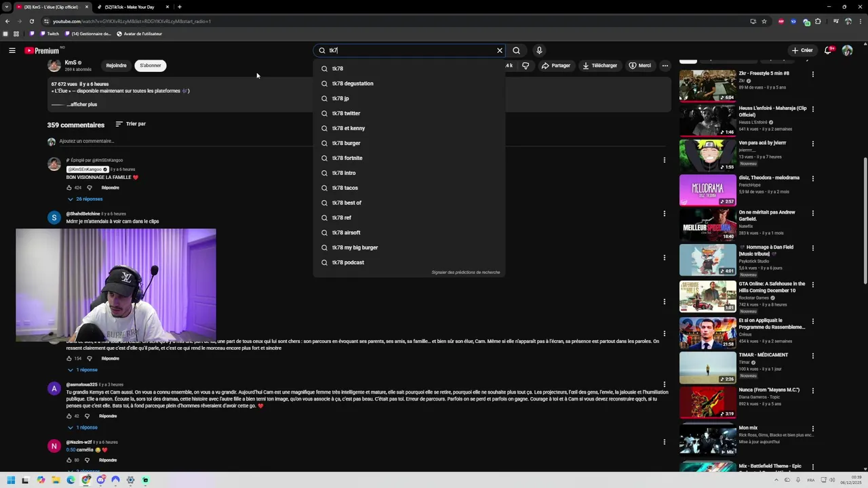Screen dimensions: 868x488
Task: Jump to timestamp 0:50 in Nazim's comment
Action: 71,450
